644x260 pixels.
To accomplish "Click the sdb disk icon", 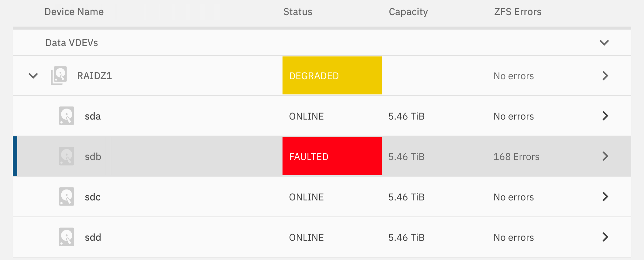I will pos(67,156).
